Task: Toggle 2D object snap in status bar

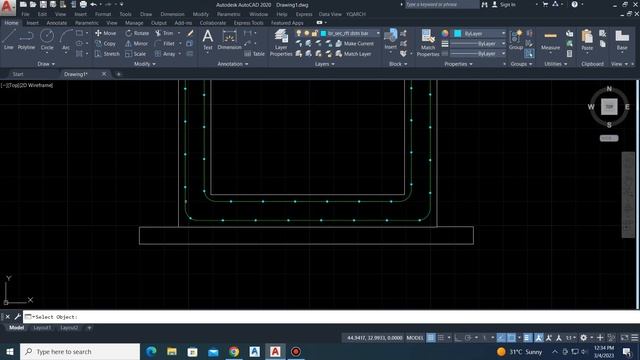Action: (511, 338)
